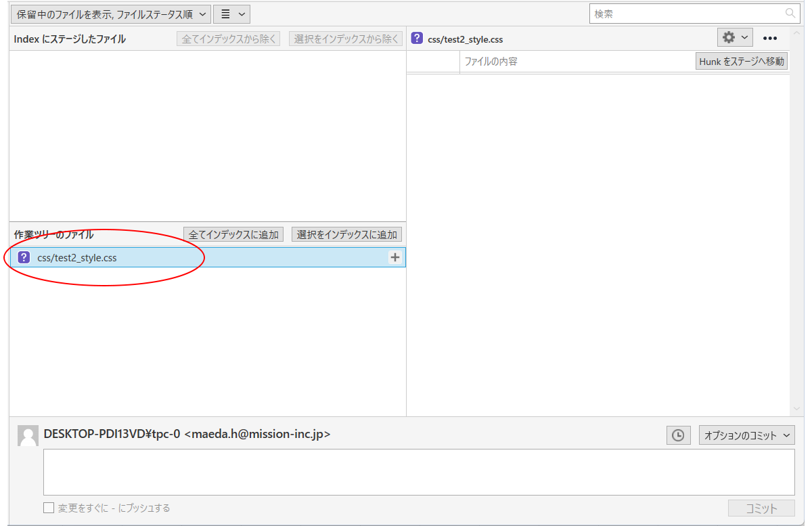Click the magnifier icon in the search box
Image resolution: width=812 pixels, height=526 pixels.
click(x=790, y=14)
